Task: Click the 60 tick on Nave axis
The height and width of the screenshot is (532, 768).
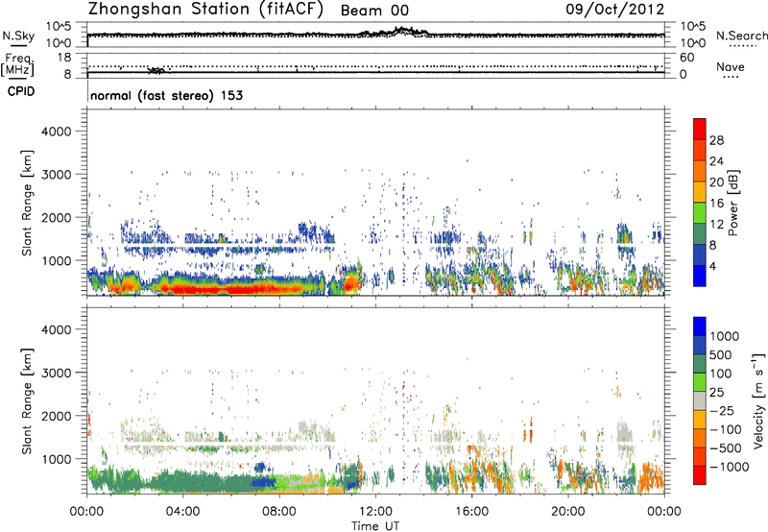Action: coord(687,58)
